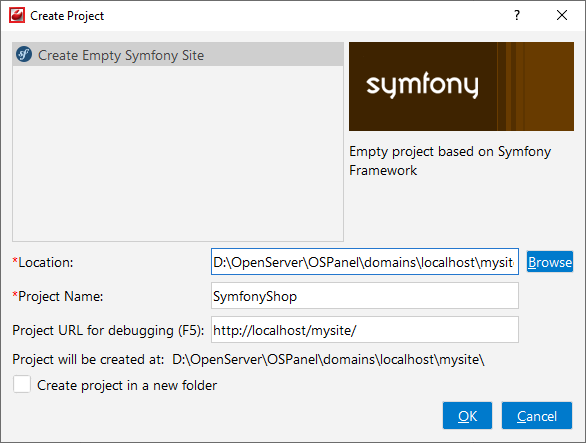Focus the Location path input field
The image size is (586, 443).
365,262
